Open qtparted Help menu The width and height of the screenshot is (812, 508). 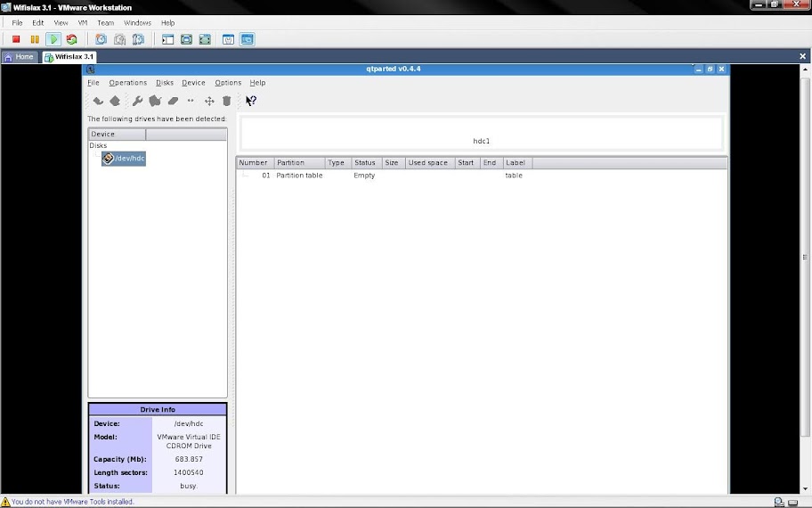pyautogui.click(x=257, y=82)
